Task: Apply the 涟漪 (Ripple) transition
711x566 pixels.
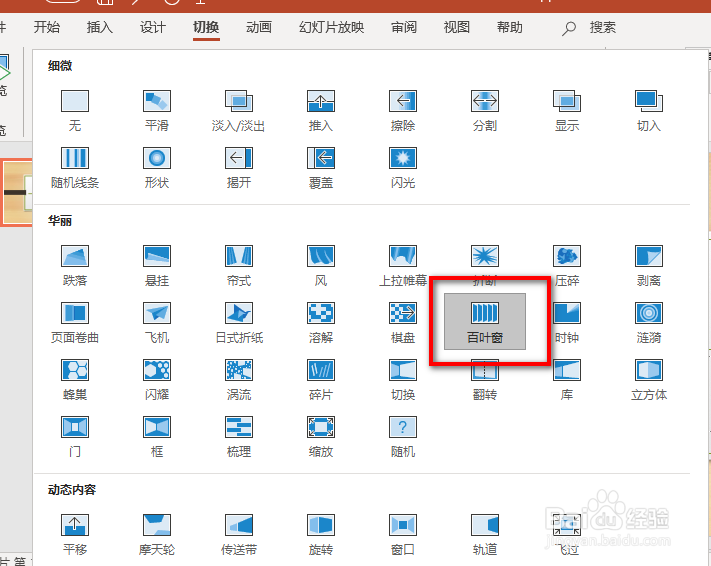Action: pos(649,323)
